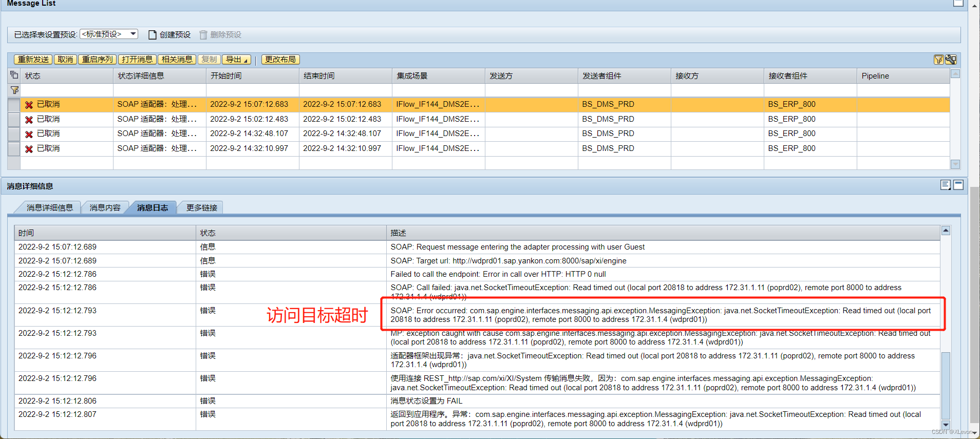The height and width of the screenshot is (439, 980).
Task: Click the filter row funnel icon
Action: pyautogui.click(x=14, y=90)
